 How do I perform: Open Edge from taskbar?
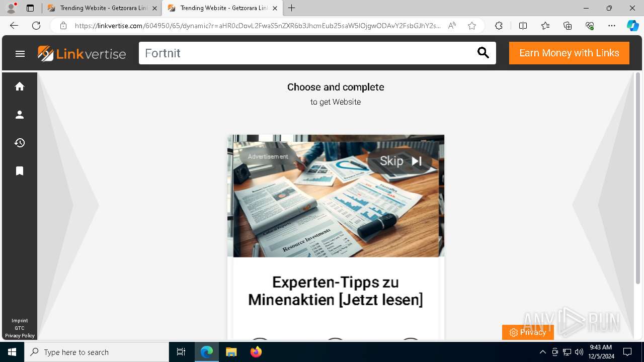pos(207,352)
